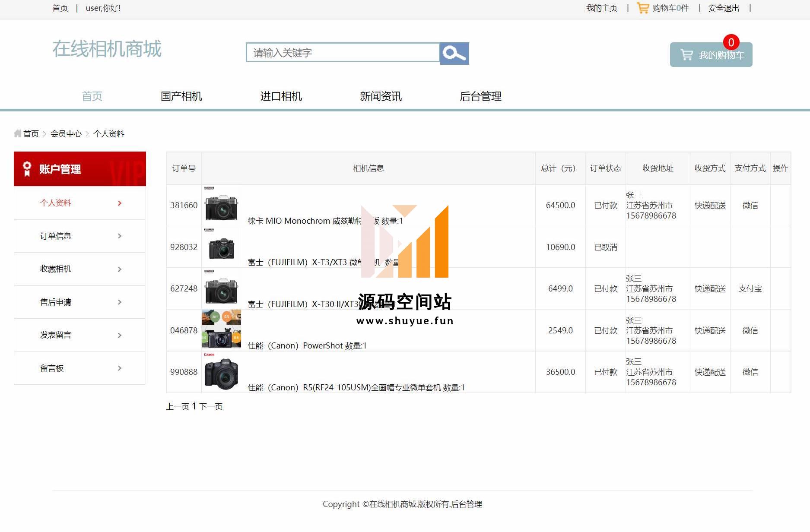Open the 新闻资讯 navigation tab

tap(381, 96)
